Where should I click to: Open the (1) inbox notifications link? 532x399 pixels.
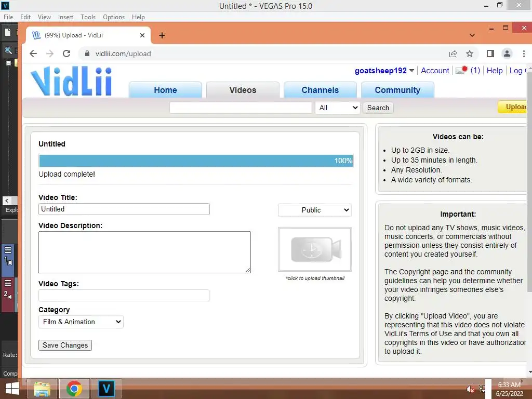click(475, 70)
